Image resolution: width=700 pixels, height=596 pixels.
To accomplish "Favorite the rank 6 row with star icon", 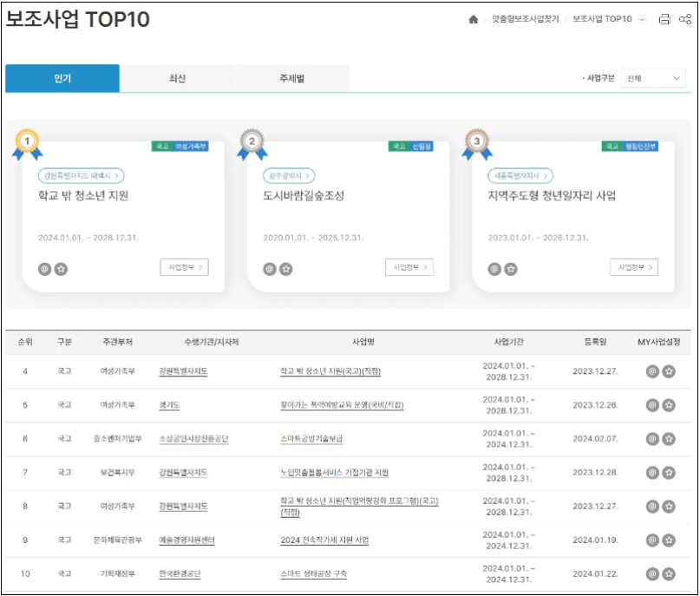I will (669, 439).
